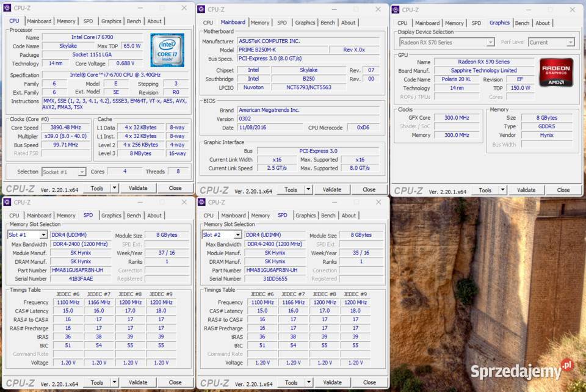
Task: Click the Core Speed 3890.48 MHz value
Action: 66,128
